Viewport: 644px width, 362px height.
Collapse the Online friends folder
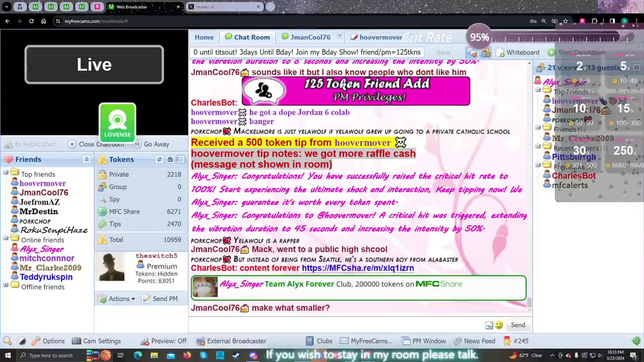tap(6, 238)
